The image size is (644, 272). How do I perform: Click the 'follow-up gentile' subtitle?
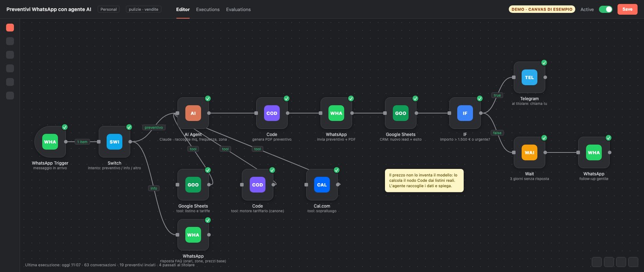pyautogui.click(x=594, y=179)
